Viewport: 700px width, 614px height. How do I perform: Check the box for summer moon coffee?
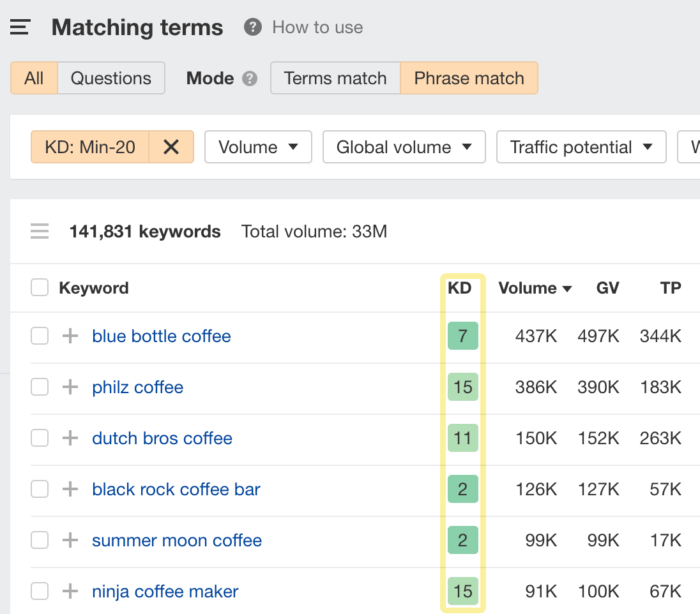pos(39,540)
